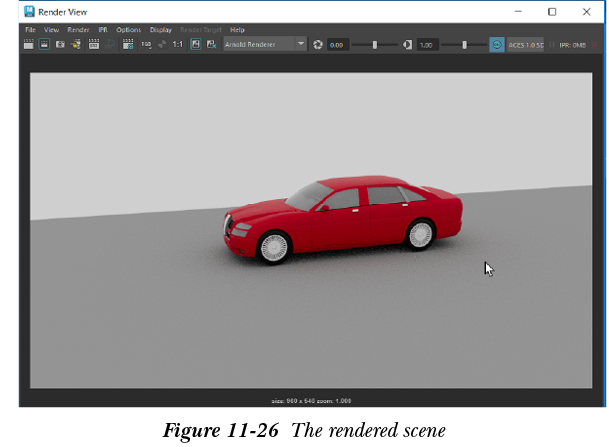Select the Render Region icon
609x447 pixels.
coord(45,45)
